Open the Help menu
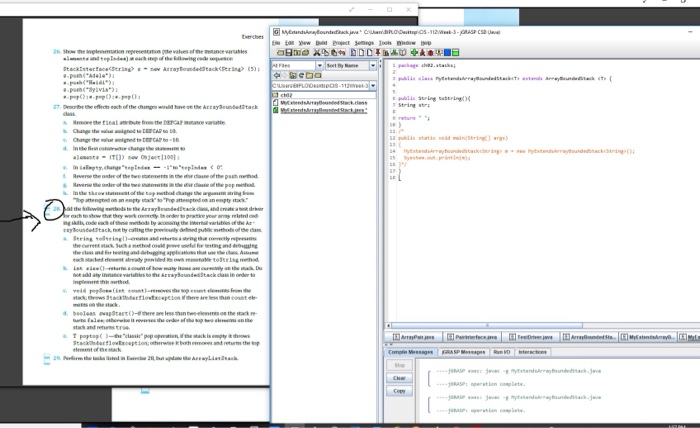Image resolution: width=700 pixels, height=428 pixels. [x=426, y=43]
